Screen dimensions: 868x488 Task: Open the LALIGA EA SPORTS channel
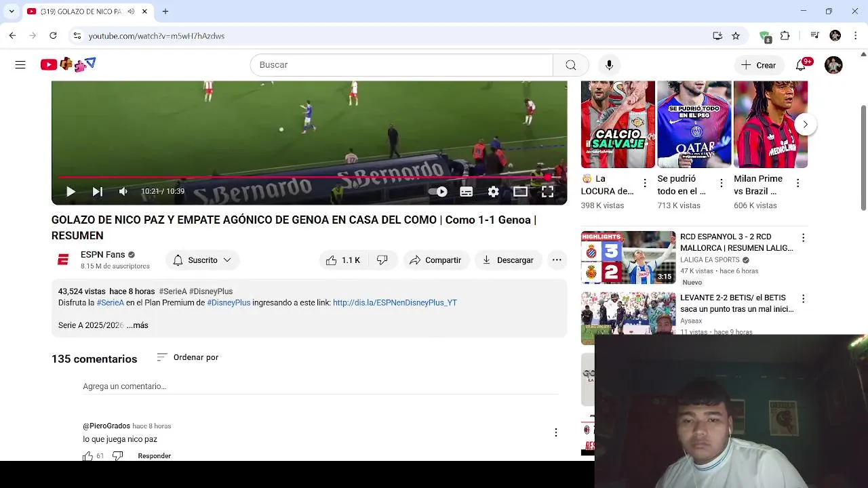point(710,260)
